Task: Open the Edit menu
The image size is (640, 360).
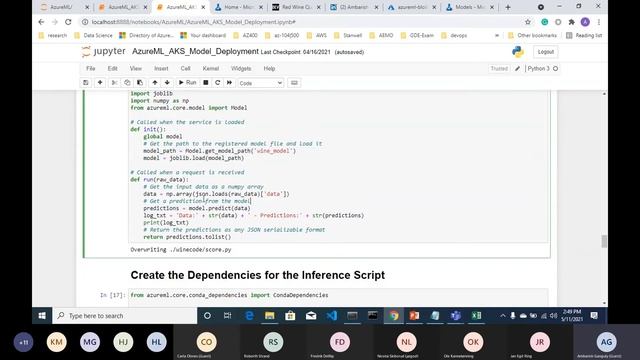Action: [113, 69]
